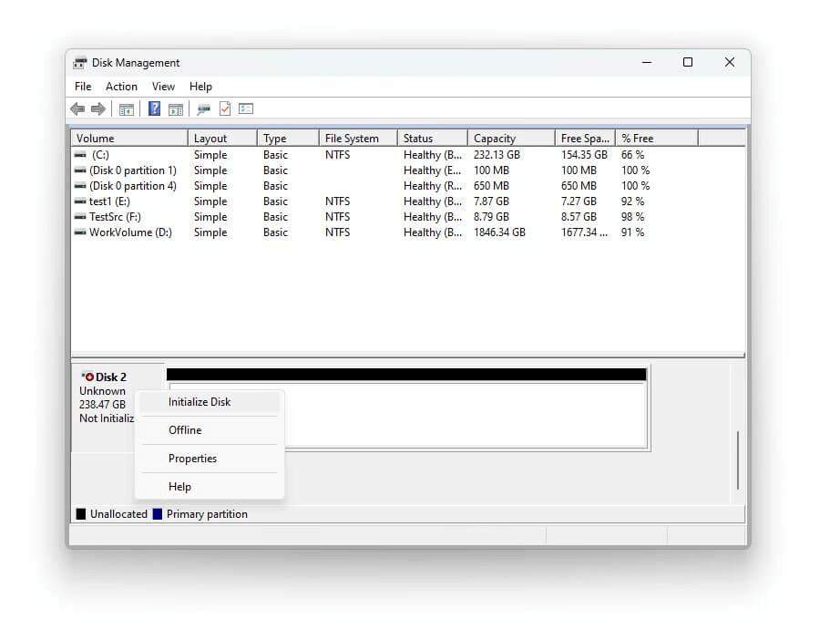Viewport: 840px width, 640px height.
Task: Click the 98 % free value
Action: tap(632, 217)
